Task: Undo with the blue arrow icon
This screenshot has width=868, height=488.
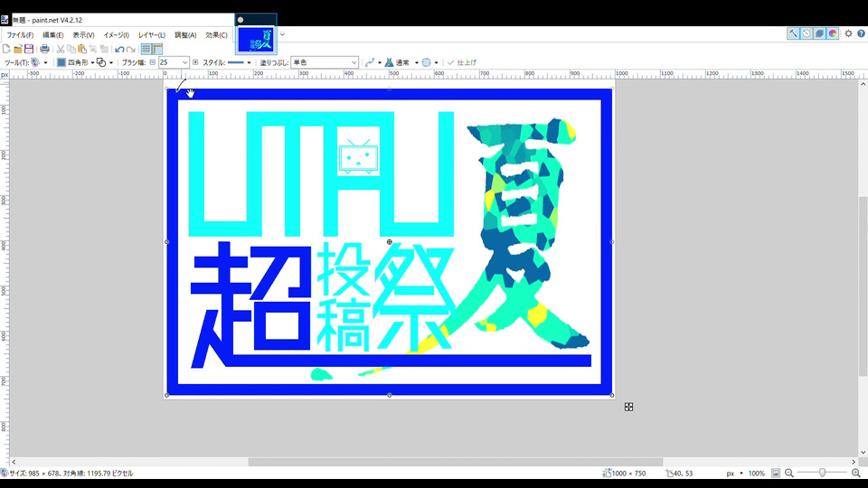Action: click(x=119, y=49)
